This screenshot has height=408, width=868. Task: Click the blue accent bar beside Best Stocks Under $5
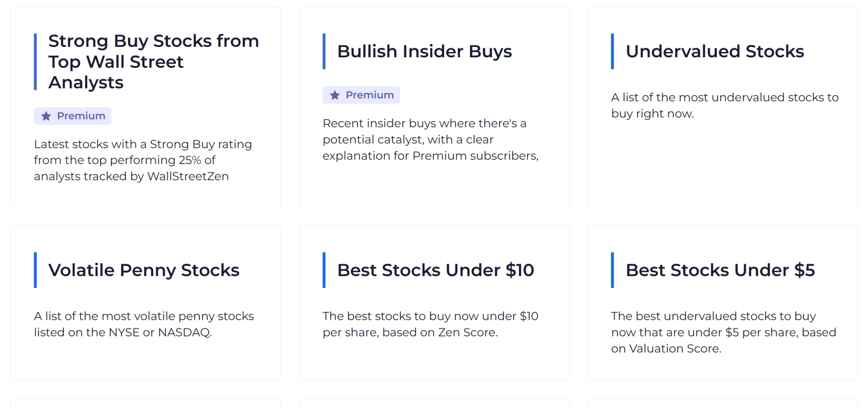pyautogui.click(x=612, y=270)
